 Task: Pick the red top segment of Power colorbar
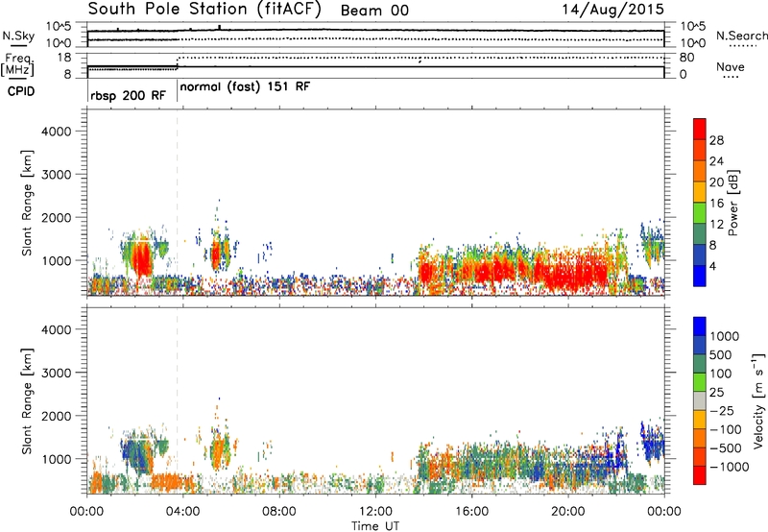[x=700, y=129]
